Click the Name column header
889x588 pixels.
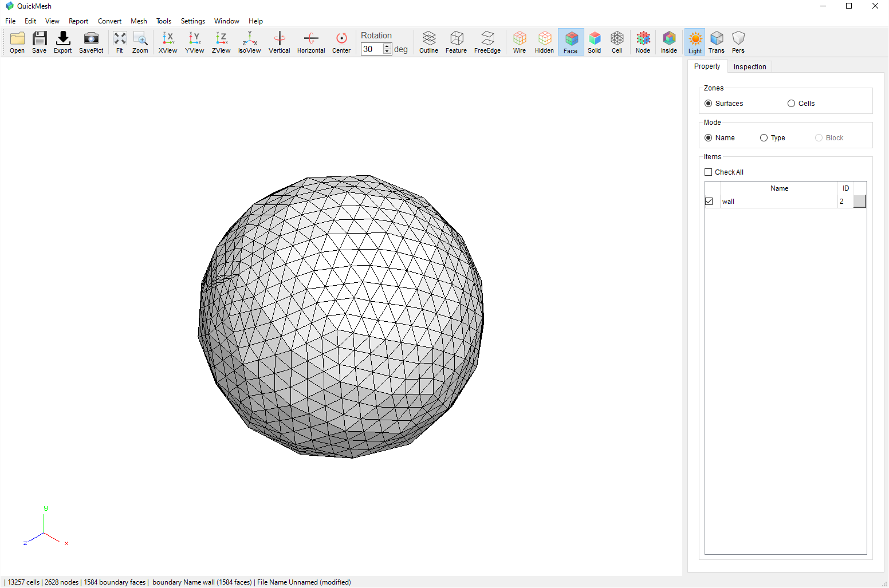pos(779,188)
